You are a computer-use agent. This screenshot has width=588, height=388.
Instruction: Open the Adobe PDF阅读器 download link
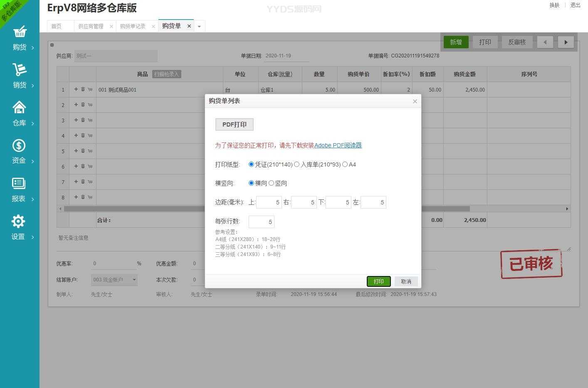338,145
